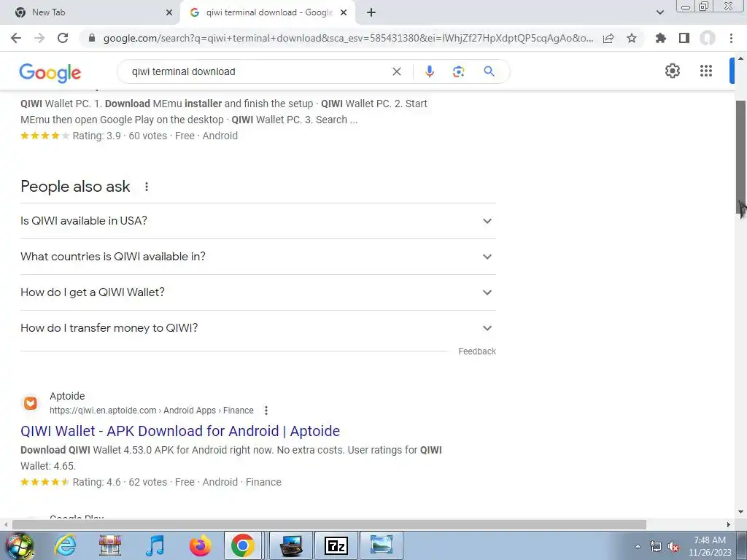View site information lock icon

pos(92,38)
